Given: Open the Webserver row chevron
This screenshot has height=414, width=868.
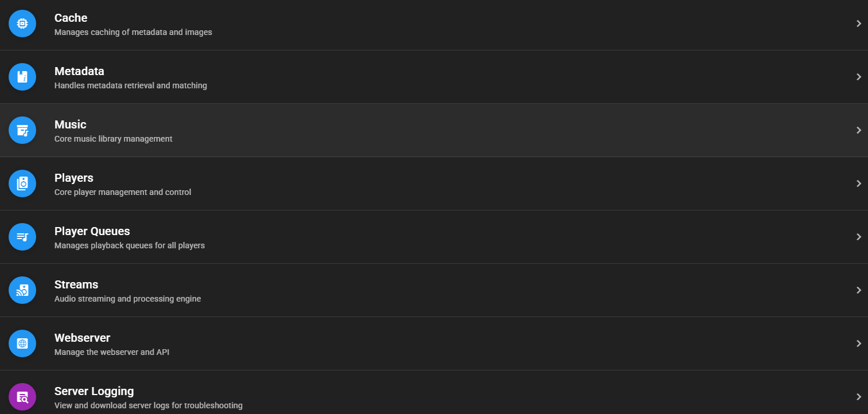Looking at the screenshot, I should point(858,343).
